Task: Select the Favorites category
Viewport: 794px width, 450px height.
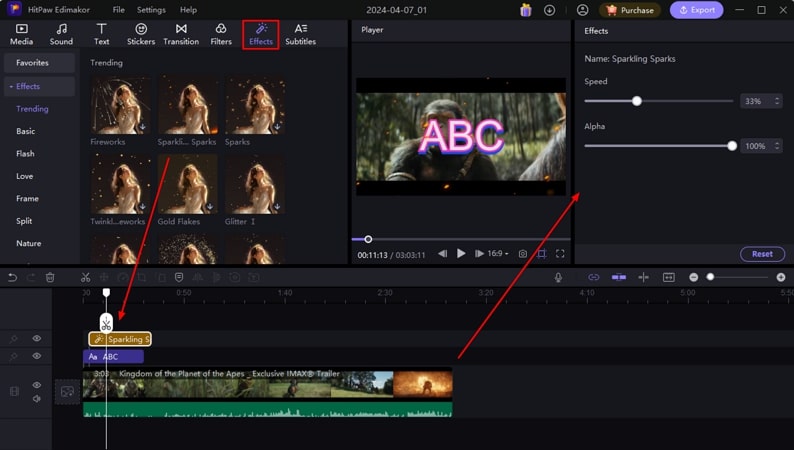Action: (x=39, y=63)
